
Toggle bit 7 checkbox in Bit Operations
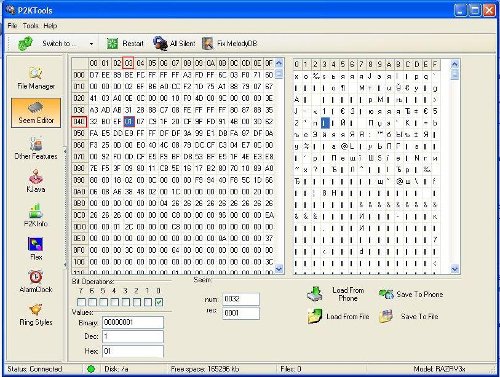(81, 302)
